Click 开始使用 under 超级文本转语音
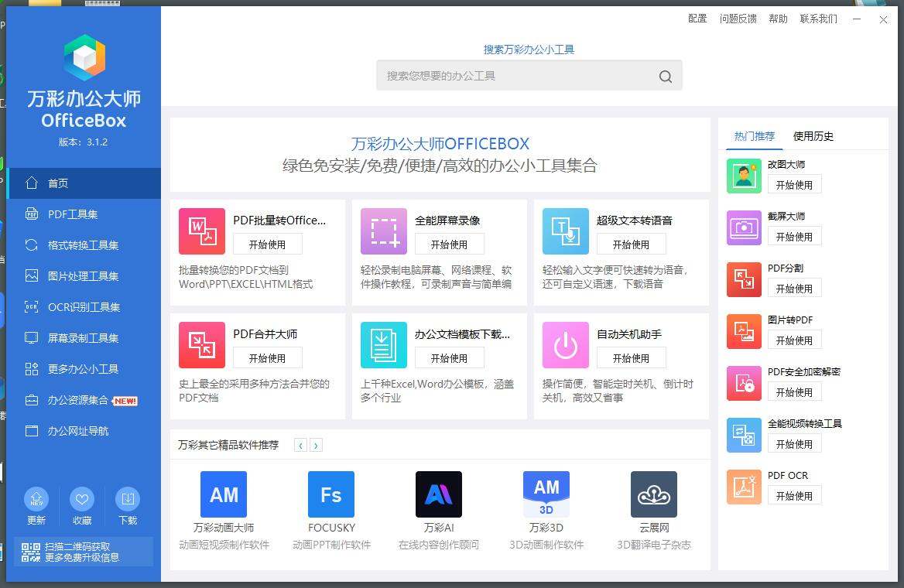 [x=632, y=244]
